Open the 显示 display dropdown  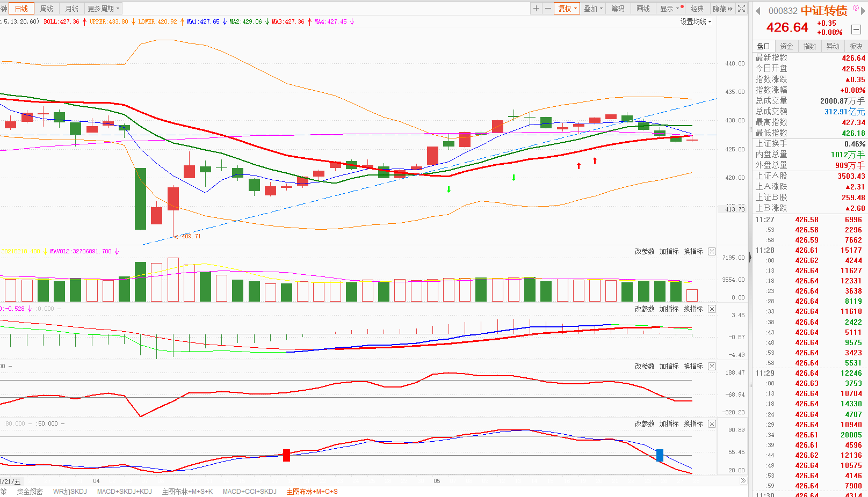coord(670,9)
